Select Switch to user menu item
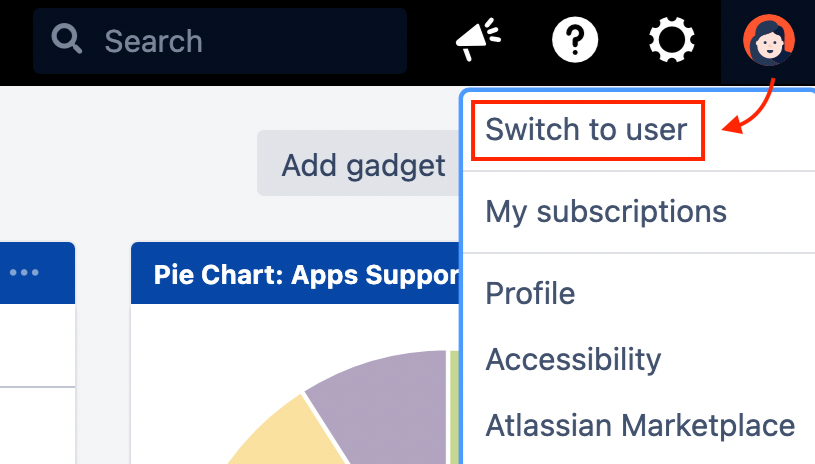 (x=587, y=129)
